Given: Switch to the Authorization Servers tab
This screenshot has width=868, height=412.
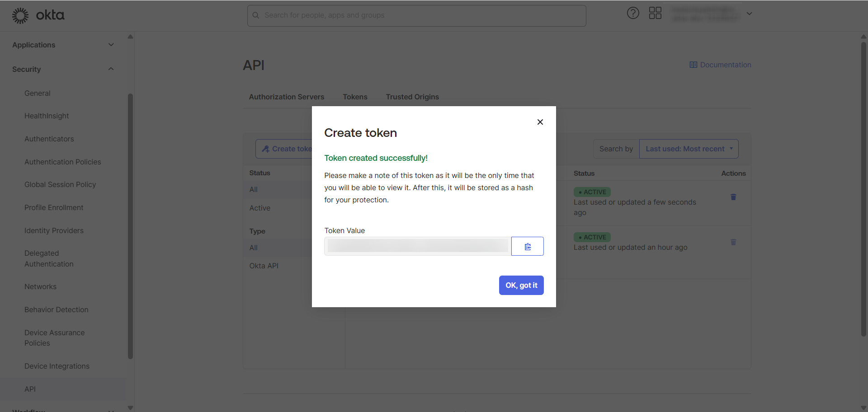Looking at the screenshot, I should pos(286,97).
